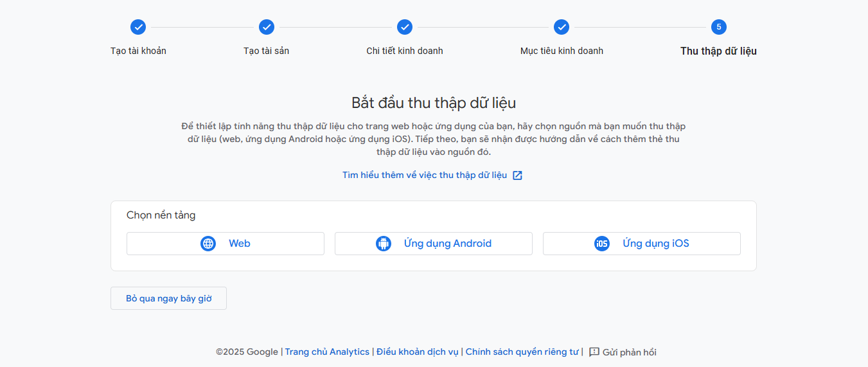Viewport: 868px width, 367px height.
Task: Choose the Ứng dụng Android platform button
Action: (434, 244)
